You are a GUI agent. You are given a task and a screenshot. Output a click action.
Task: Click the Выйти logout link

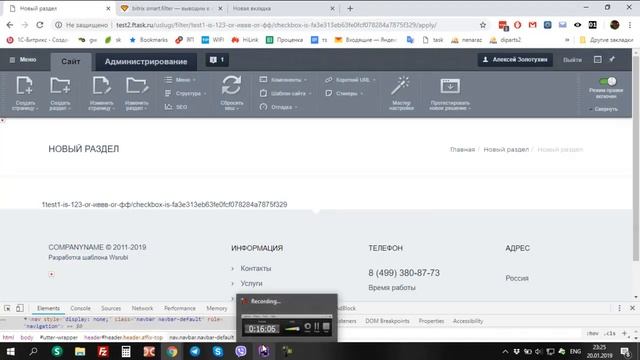[572, 60]
